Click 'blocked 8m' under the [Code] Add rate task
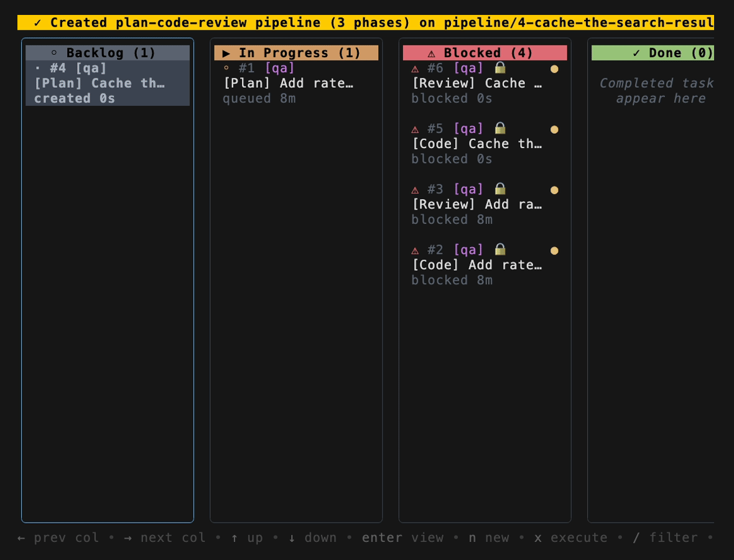Viewport: 734px width, 560px height. [x=452, y=280]
